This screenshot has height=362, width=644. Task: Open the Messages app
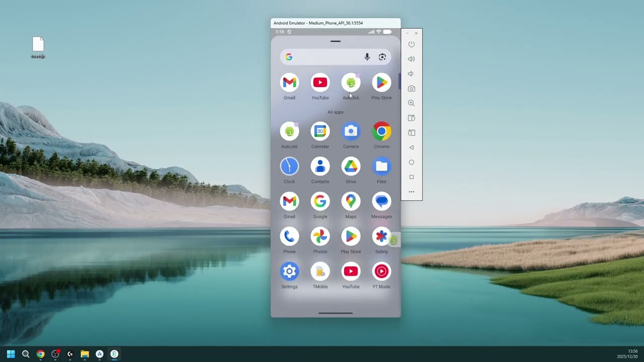[x=381, y=202]
